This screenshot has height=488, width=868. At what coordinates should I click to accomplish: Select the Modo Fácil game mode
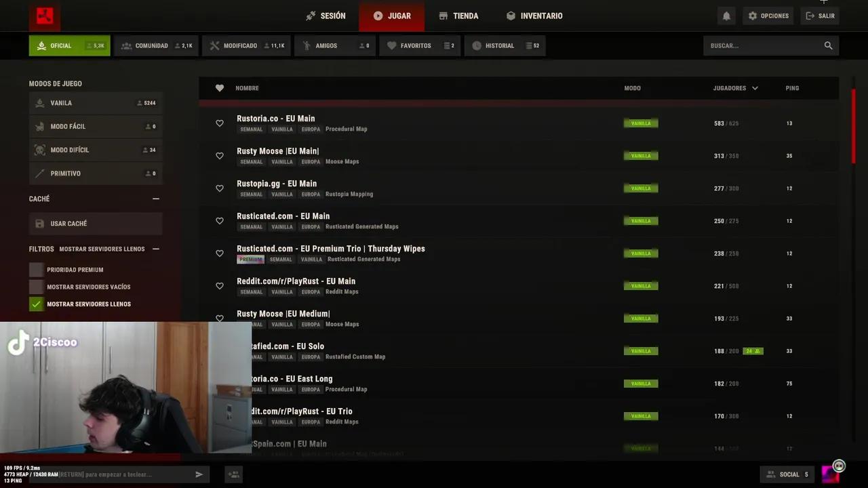click(x=96, y=127)
